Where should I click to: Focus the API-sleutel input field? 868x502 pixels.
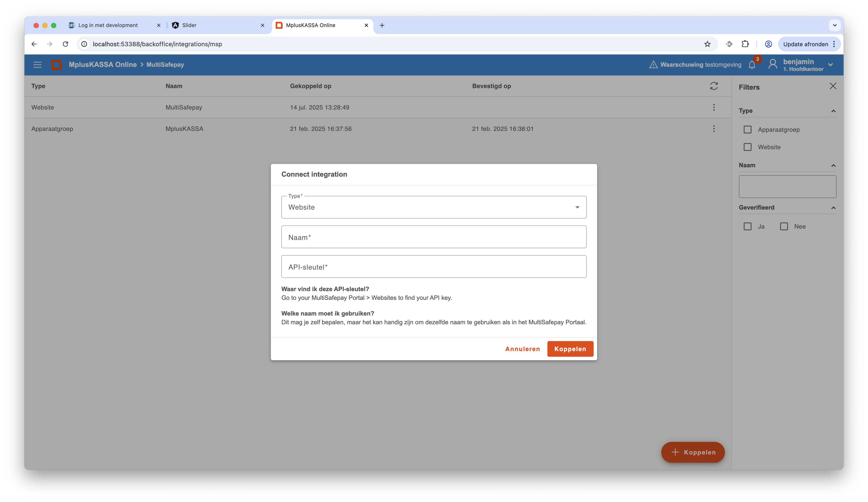click(x=434, y=266)
